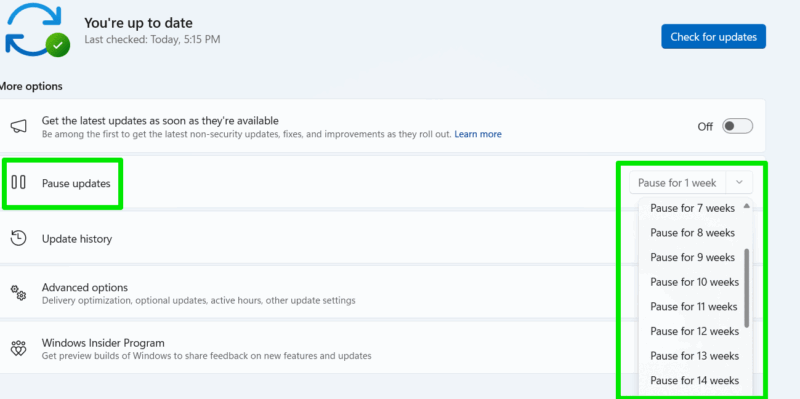
Task: Select Pause for 12 weeks
Action: (x=694, y=331)
